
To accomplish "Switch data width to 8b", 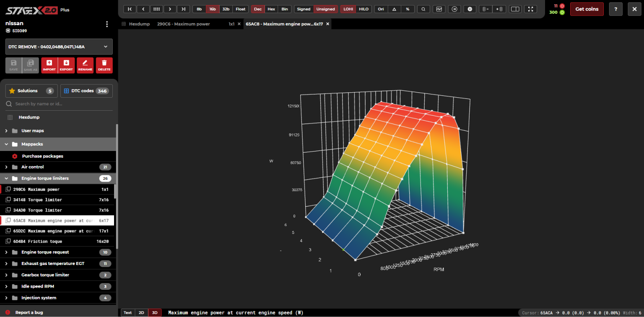I will coord(199,9).
